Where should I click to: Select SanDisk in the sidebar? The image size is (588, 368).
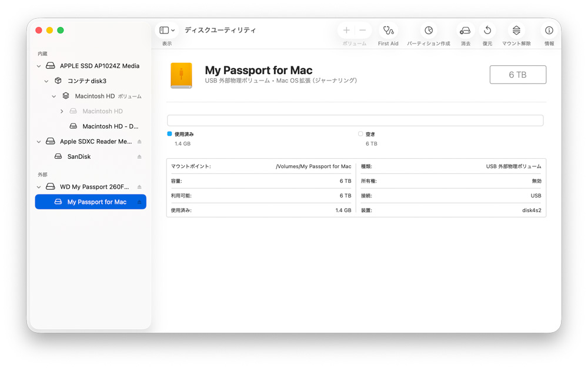(91, 156)
